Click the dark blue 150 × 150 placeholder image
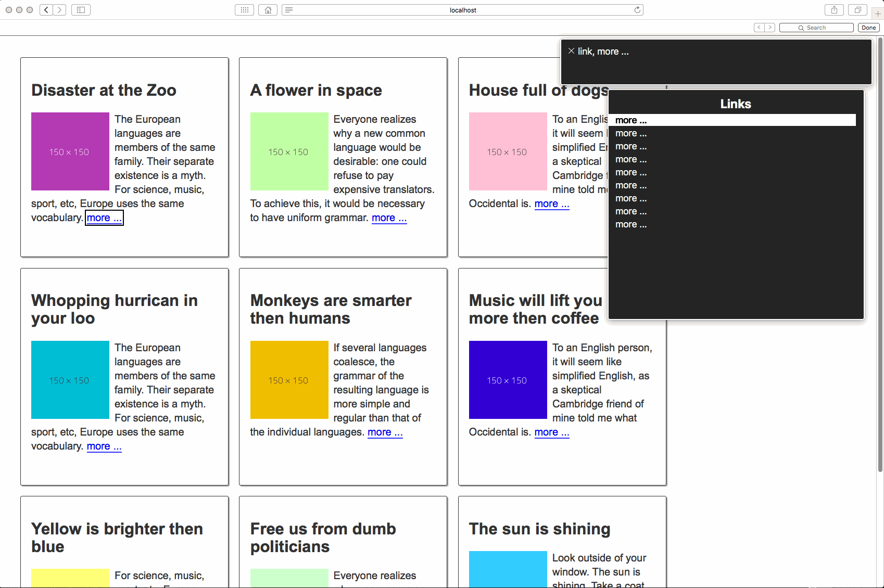884x588 pixels. tap(508, 380)
